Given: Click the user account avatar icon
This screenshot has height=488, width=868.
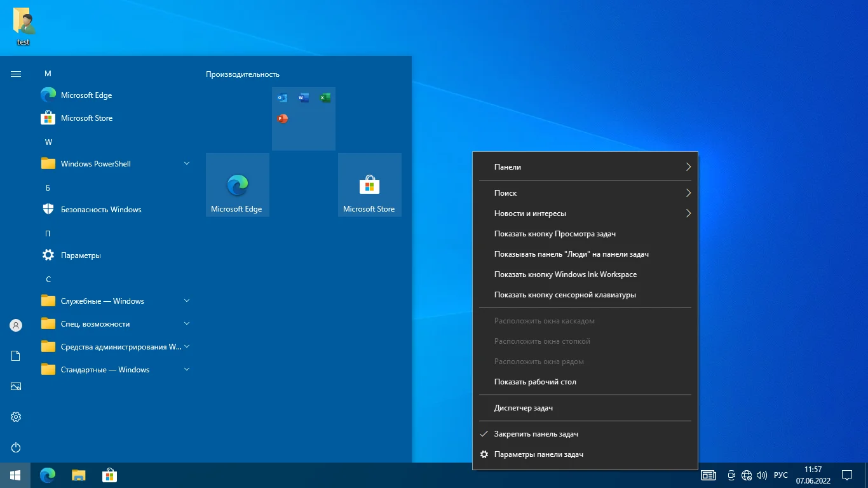Looking at the screenshot, I should tap(16, 325).
